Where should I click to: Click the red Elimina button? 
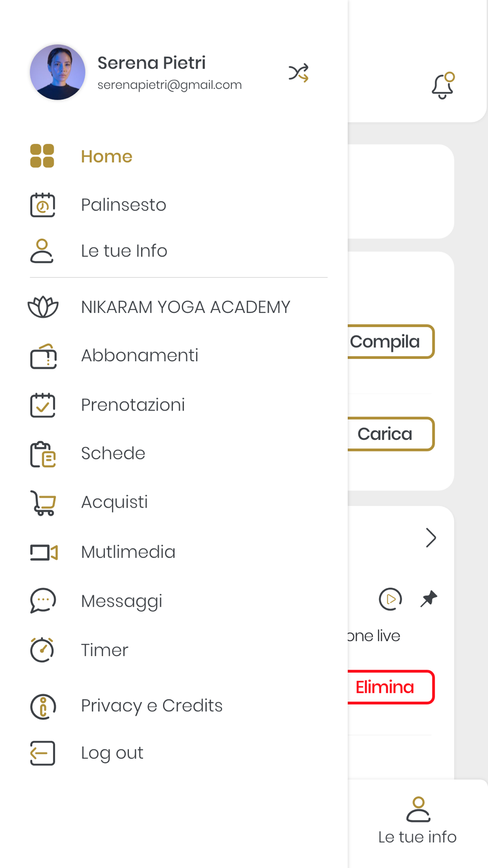[x=391, y=687]
